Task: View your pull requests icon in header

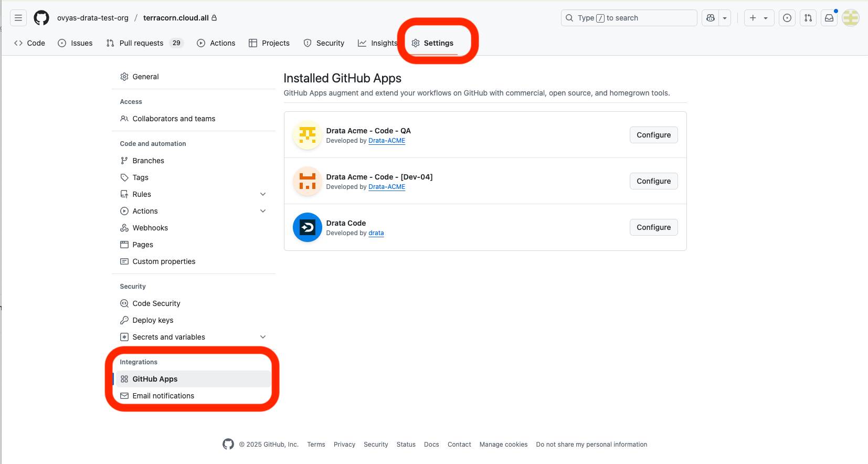Action: (808, 18)
